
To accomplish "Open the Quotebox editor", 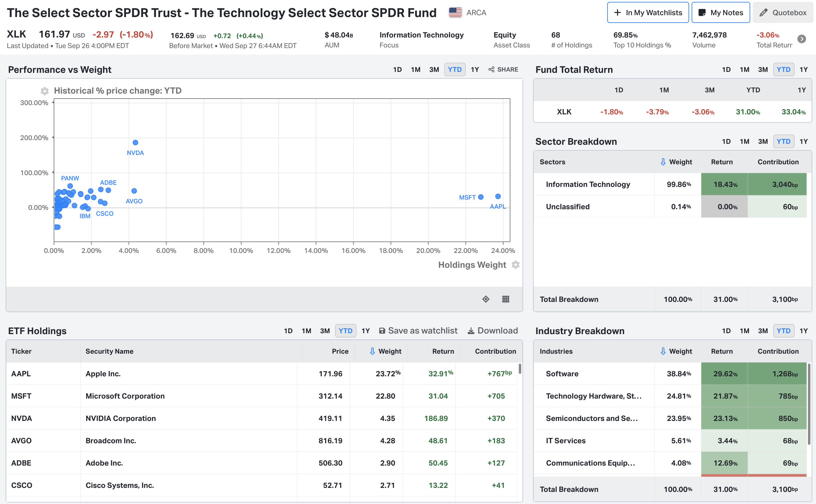I will pos(782,13).
